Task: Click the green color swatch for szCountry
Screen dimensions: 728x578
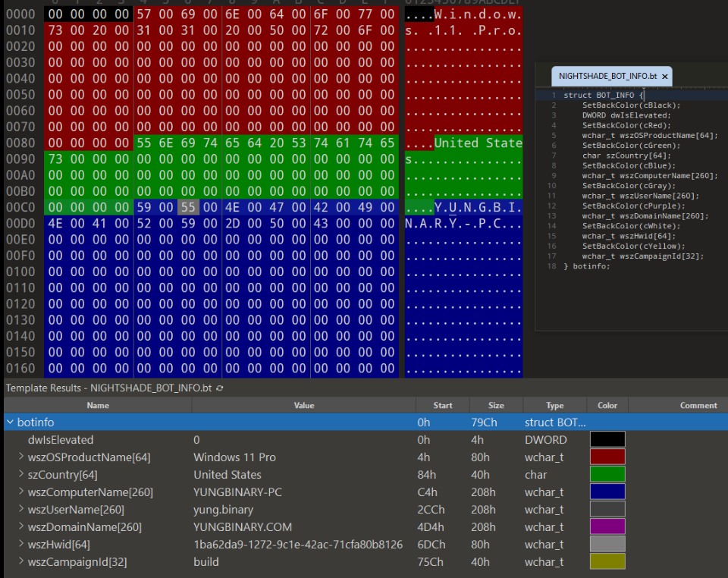Action: (607, 475)
